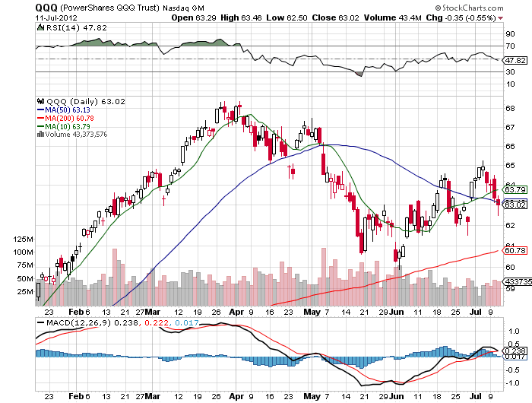532x403 pixels.
Task: Click the MACD black line legend swatch
Action: click(40, 322)
